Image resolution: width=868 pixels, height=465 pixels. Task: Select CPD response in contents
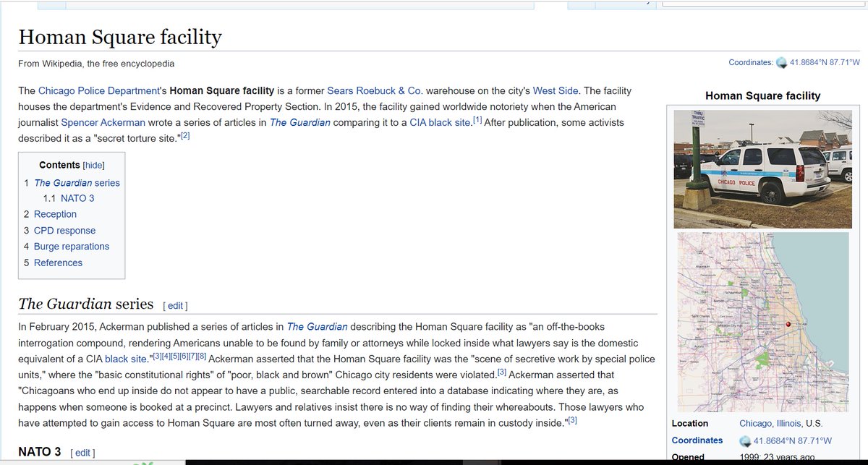[64, 231]
